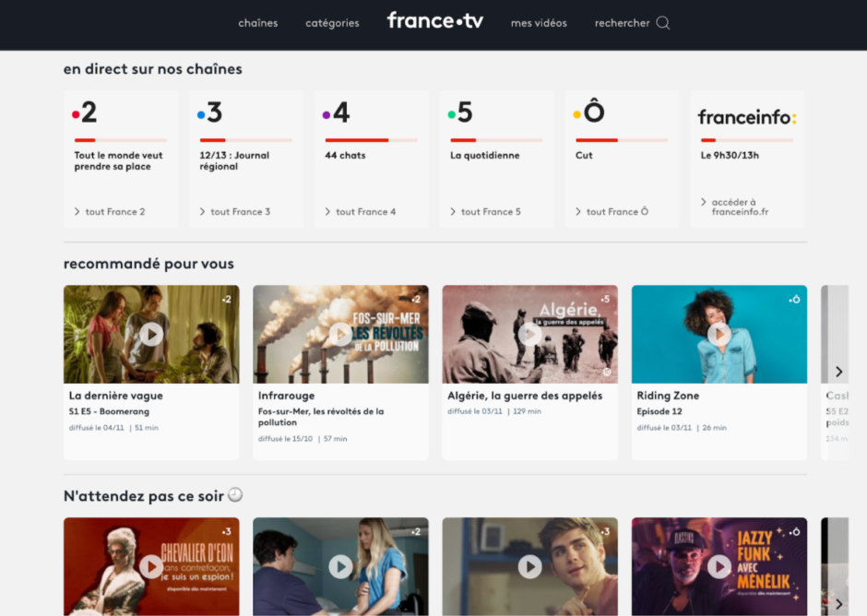The height and width of the screenshot is (616, 867).
Task: Click France 3 live progress bar
Action: tap(245, 140)
